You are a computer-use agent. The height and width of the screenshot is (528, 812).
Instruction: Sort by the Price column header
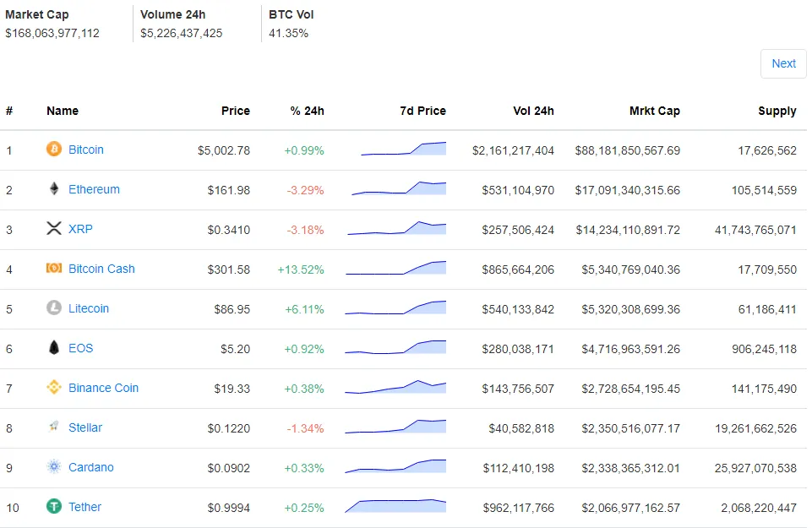click(236, 111)
